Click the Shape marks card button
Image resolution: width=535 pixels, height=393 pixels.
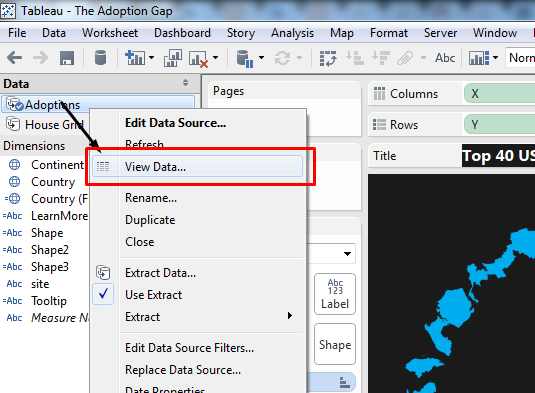(335, 344)
